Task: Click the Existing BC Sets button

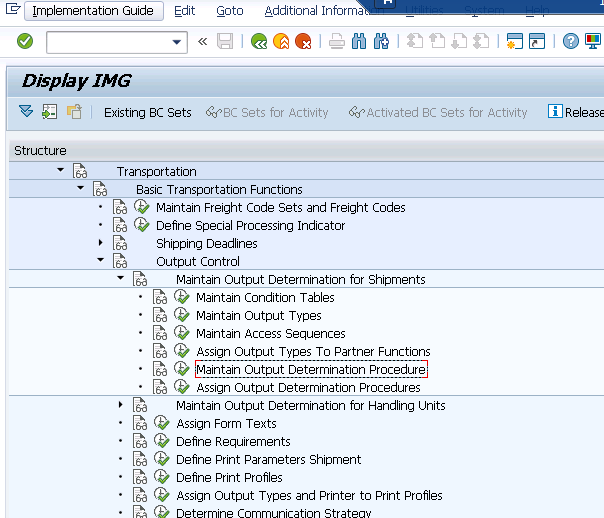Action: pyautogui.click(x=147, y=112)
